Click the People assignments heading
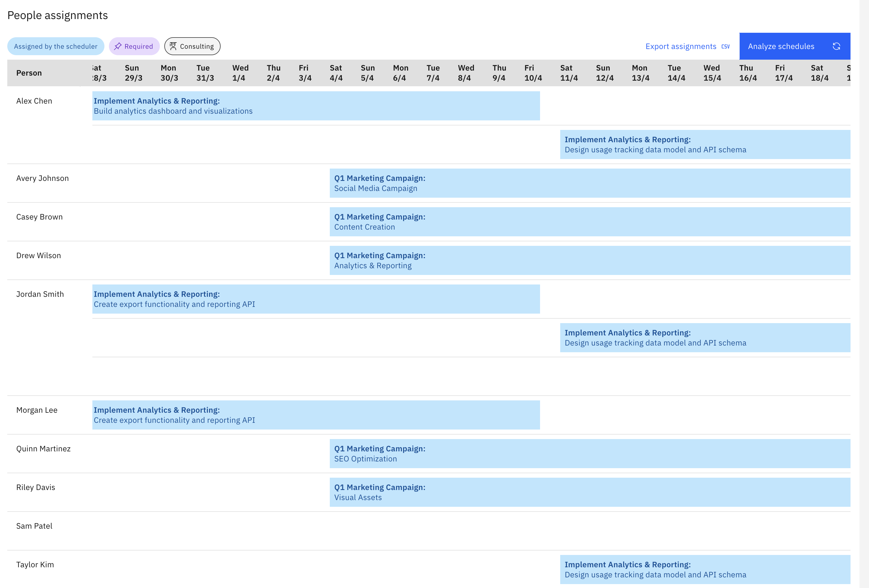The width and height of the screenshot is (869, 588). (x=58, y=15)
